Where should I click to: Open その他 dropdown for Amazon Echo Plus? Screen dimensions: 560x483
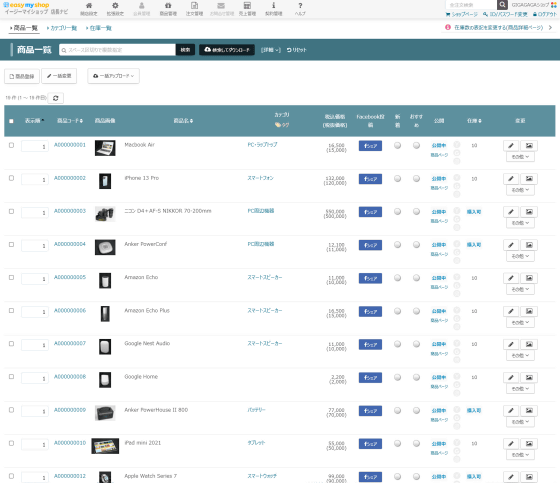tap(520, 323)
